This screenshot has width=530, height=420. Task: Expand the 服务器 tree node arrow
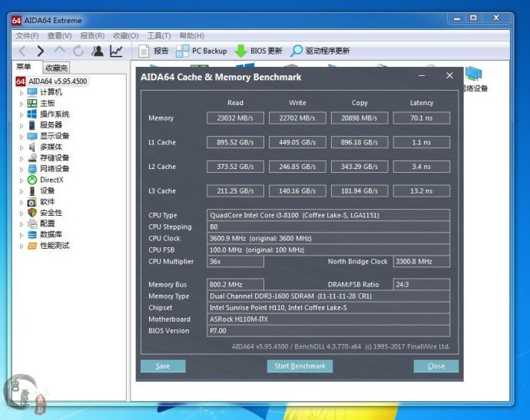coord(22,126)
